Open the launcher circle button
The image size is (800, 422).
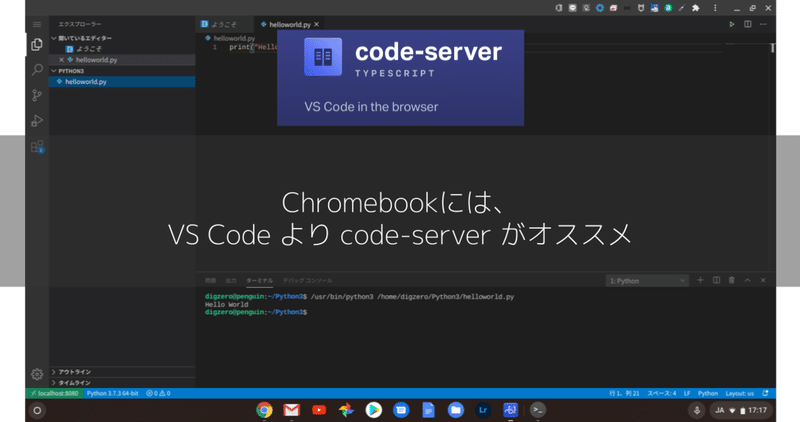pos(37,410)
